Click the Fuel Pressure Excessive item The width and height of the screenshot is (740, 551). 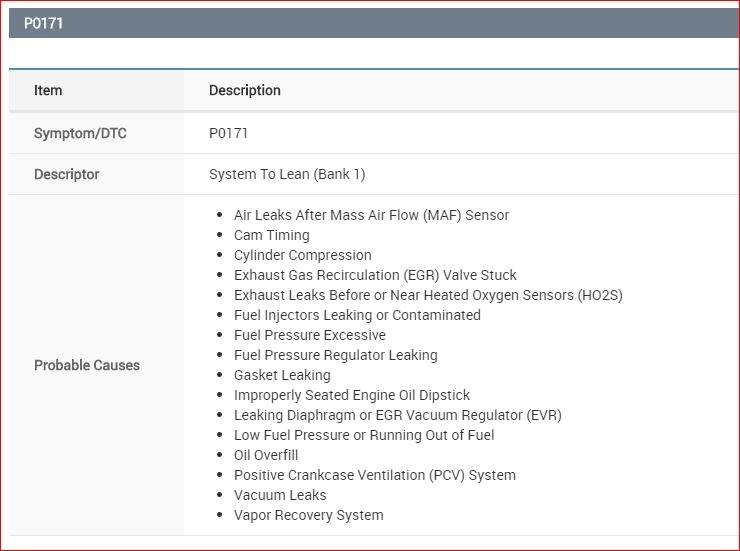(309, 335)
